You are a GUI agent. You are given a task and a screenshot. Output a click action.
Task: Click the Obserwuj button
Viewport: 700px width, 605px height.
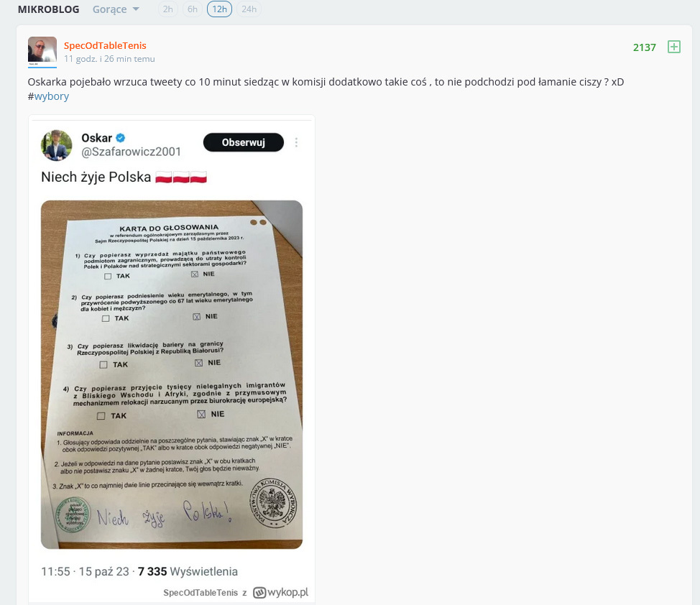[x=244, y=142]
